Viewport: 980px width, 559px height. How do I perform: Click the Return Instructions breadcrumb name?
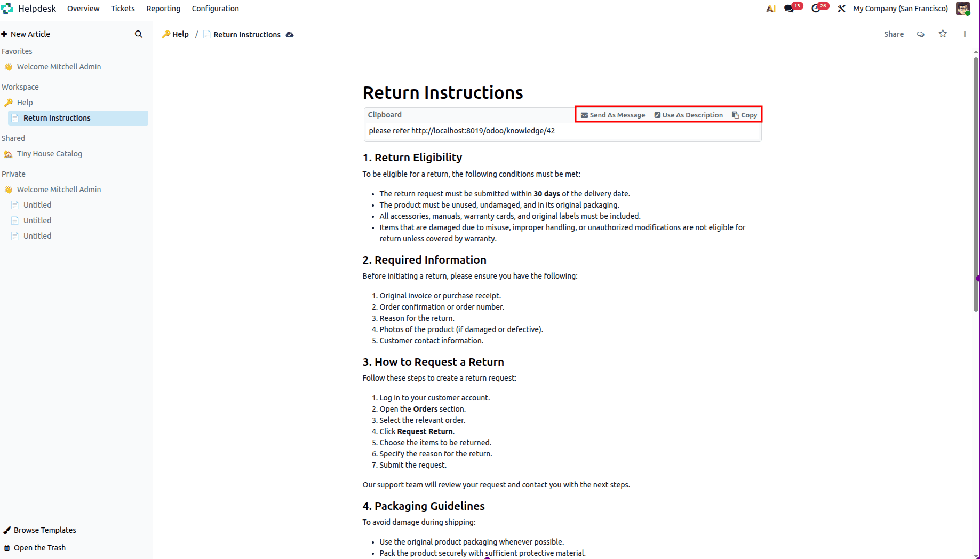pos(247,35)
